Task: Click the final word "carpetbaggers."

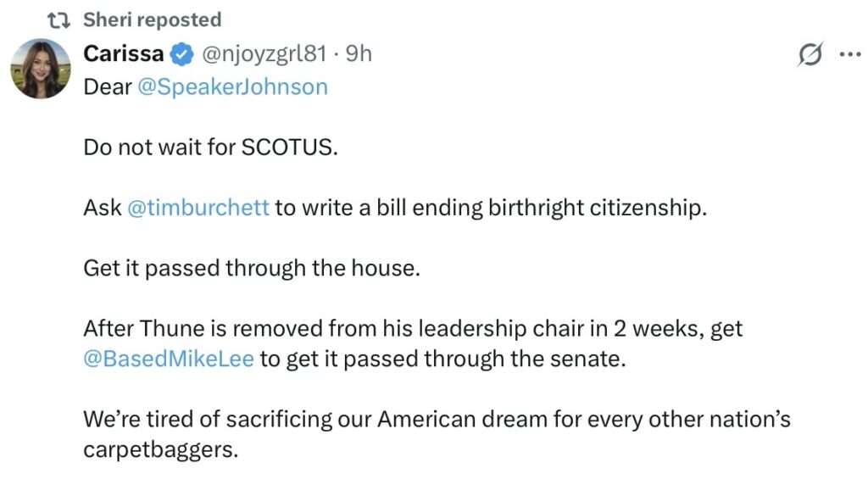Action: 161,449
